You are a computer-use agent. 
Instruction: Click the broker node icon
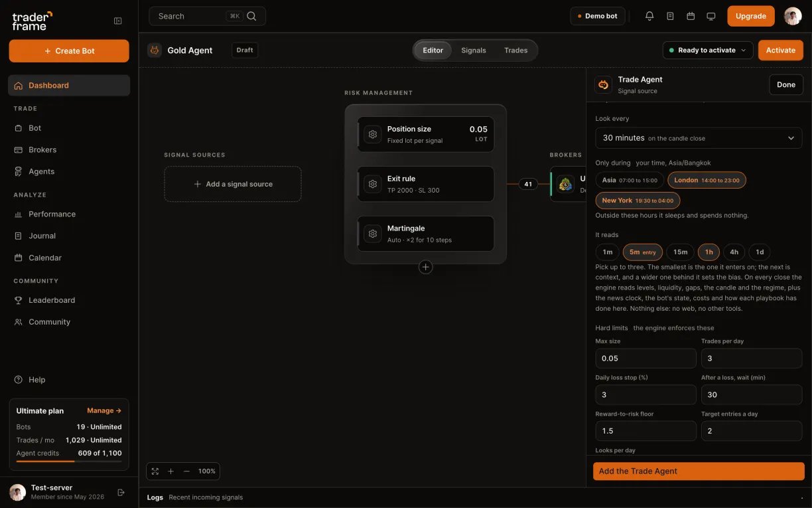565,184
